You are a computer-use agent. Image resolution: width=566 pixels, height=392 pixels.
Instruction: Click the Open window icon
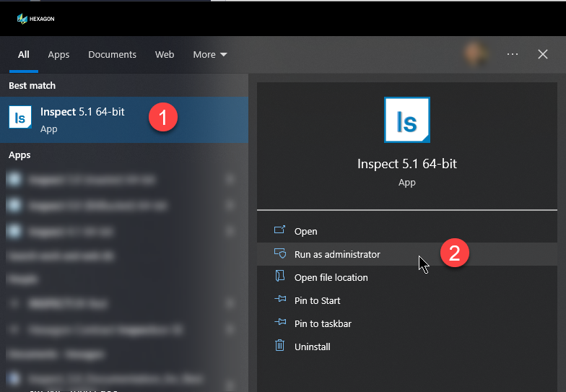click(x=280, y=230)
